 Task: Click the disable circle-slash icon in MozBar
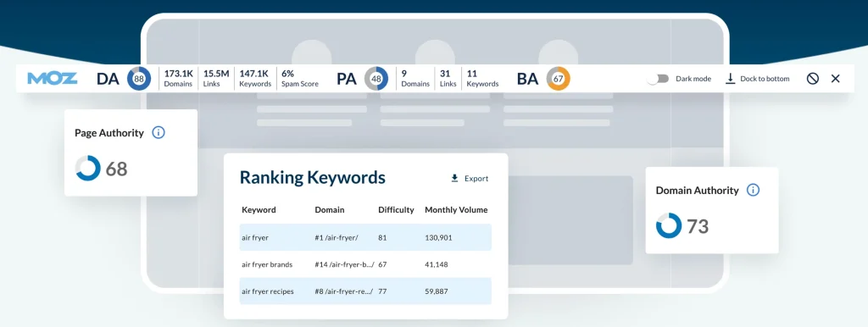click(812, 79)
